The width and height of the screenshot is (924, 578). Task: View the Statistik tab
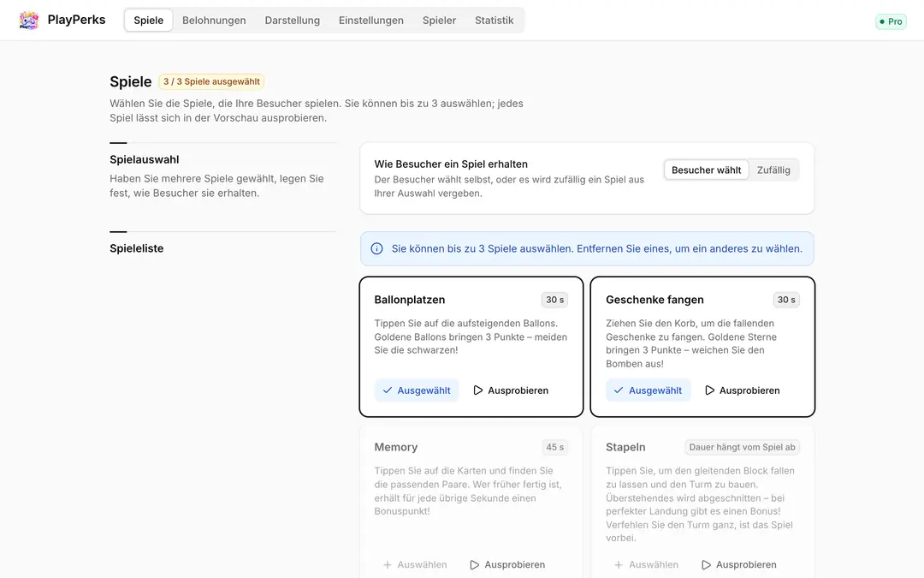pos(495,20)
